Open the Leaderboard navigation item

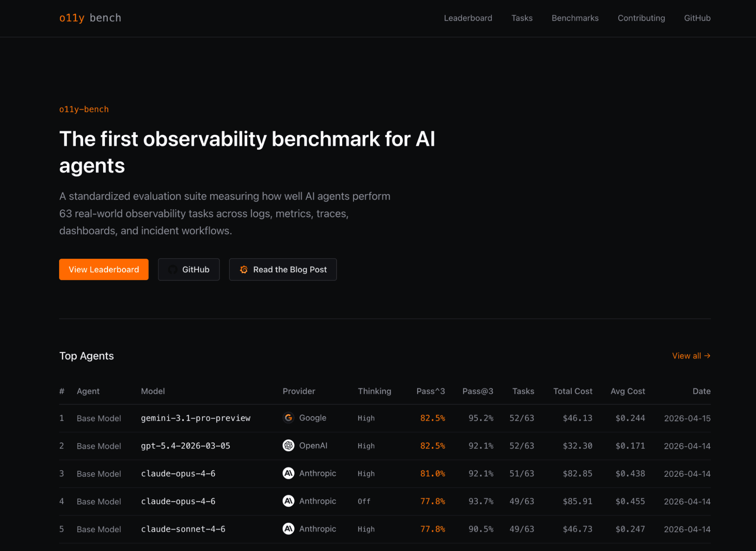click(x=468, y=18)
